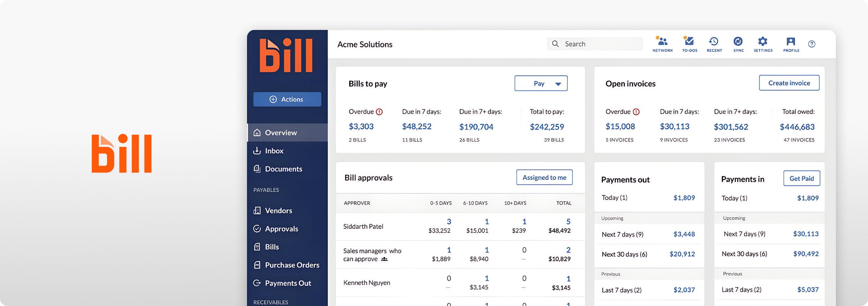
Task: Open Kenneth Nguyen's 6-10 days count 1
Action: (487, 278)
